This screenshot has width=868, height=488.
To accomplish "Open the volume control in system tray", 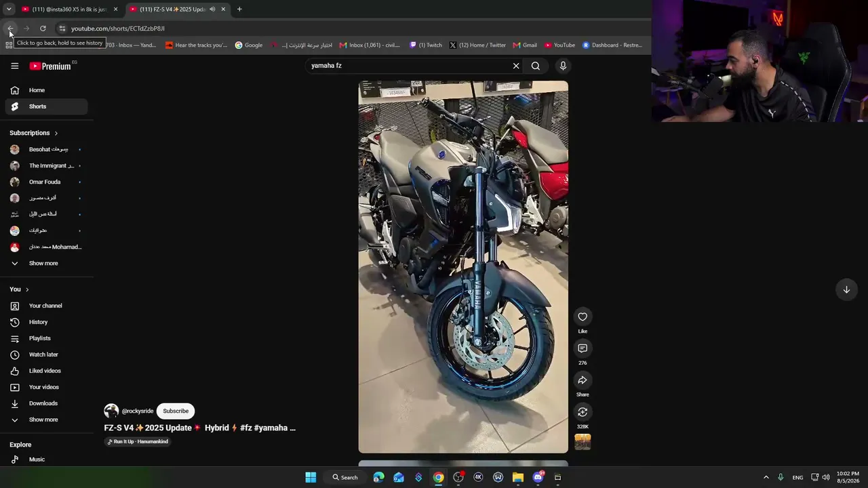I will [x=826, y=477].
